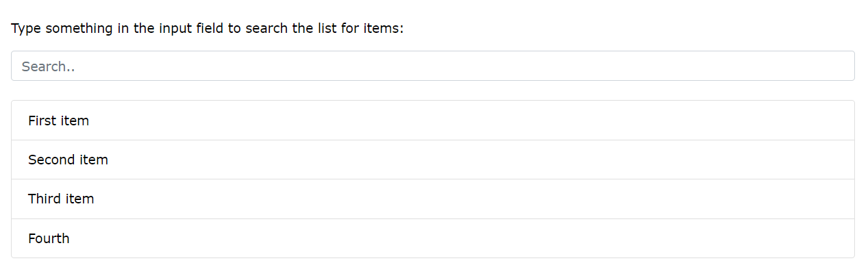Activate the search text box for typing

pos(432,66)
